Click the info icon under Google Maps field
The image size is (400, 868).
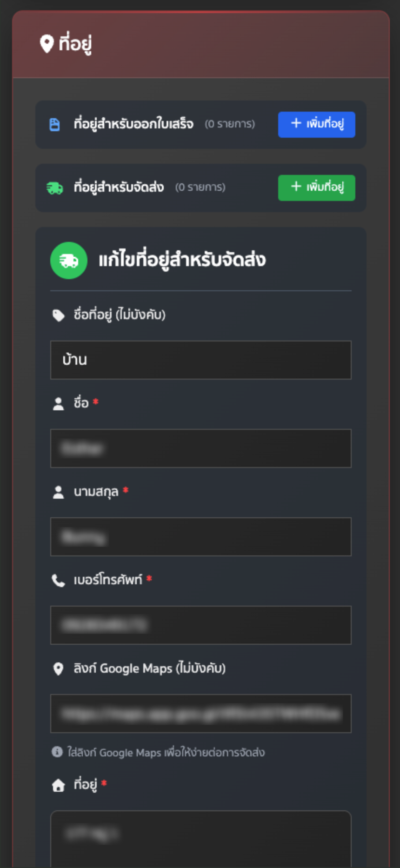coord(57,752)
